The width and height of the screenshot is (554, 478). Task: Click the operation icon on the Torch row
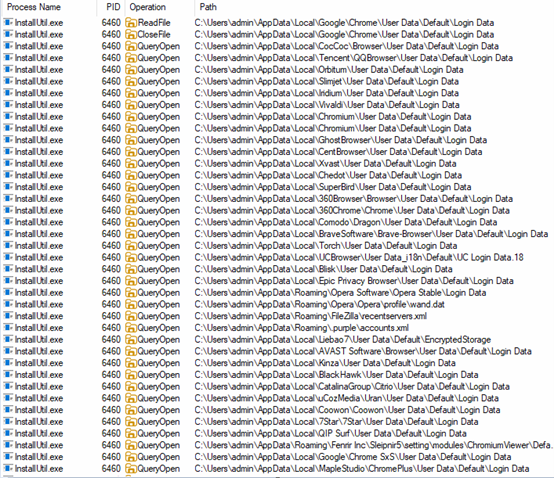(x=131, y=246)
